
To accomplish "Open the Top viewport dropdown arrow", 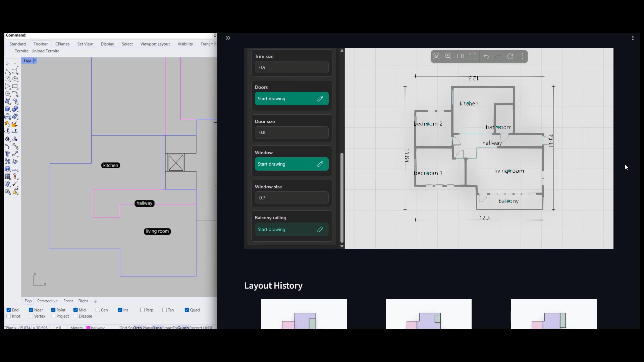I will pyautogui.click(x=35, y=61).
